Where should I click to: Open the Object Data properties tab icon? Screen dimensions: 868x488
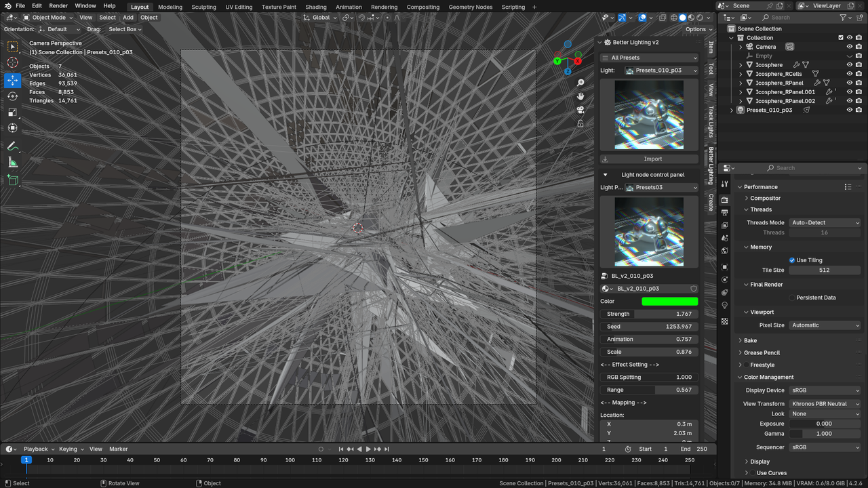click(724, 306)
